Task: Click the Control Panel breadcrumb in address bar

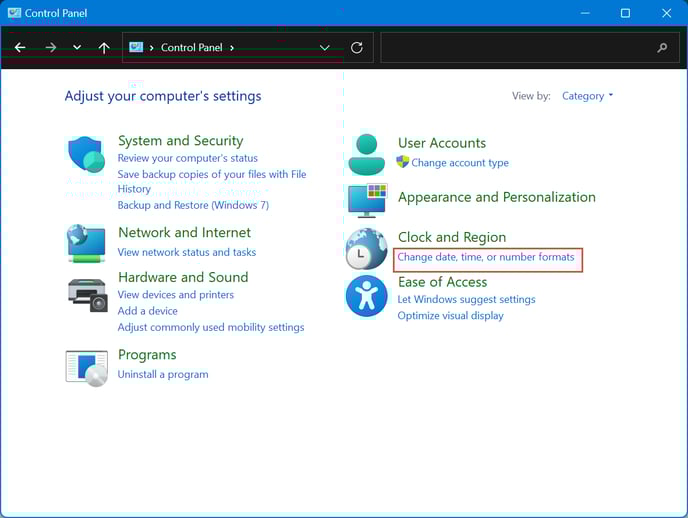Action: (x=191, y=47)
